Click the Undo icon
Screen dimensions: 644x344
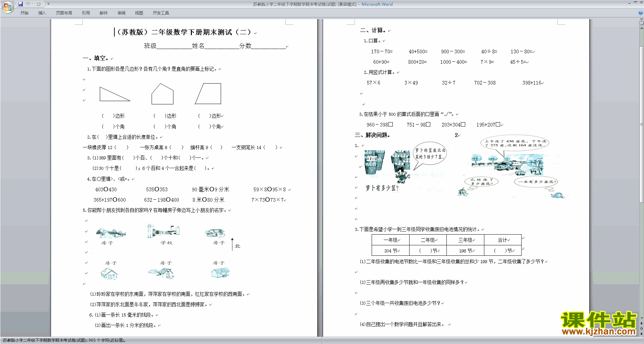click(28, 4)
